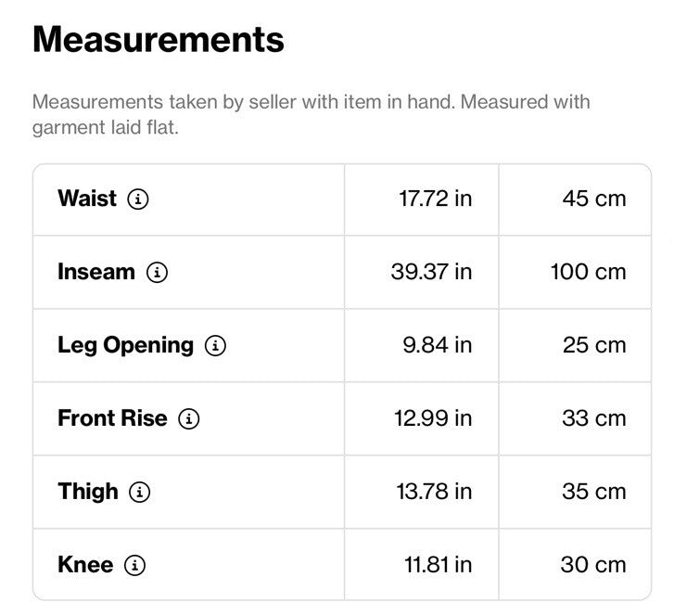Click the 100 cm inseam value
This screenshot has height=616, width=674.
[588, 272]
